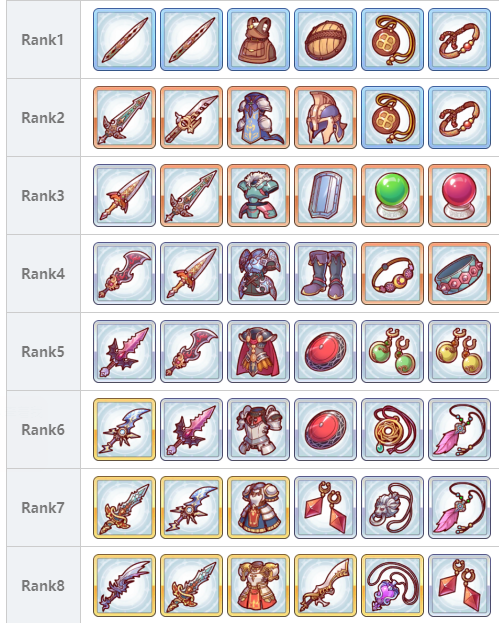Pick the yellow orb earrings in Rank5
The width and height of the screenshot is (499, 623).
pyautogui.click(x=460, y=352)
